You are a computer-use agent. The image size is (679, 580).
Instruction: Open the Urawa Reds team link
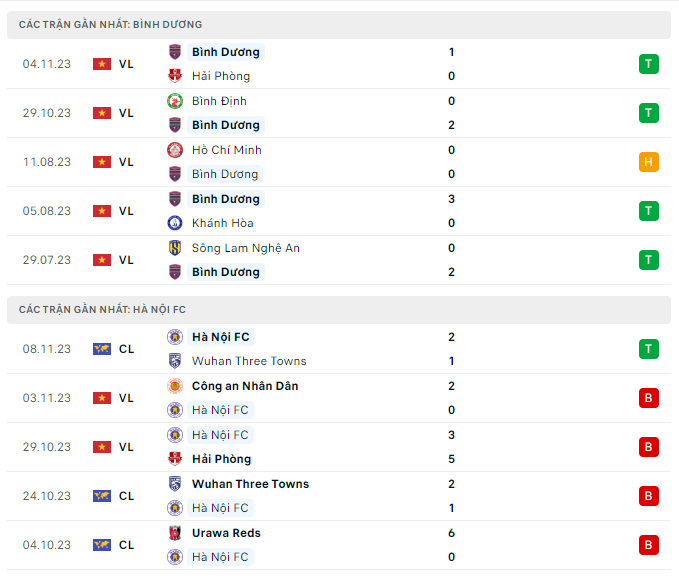tap(226, 533)
